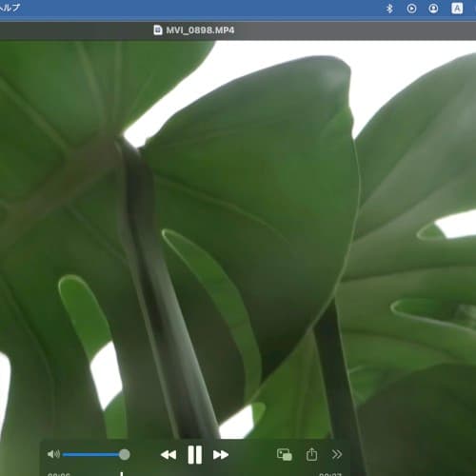The width and height of the screenshot is (476, 476).
Task: Click the user account menu bar icon
Action: click(433, 9)
